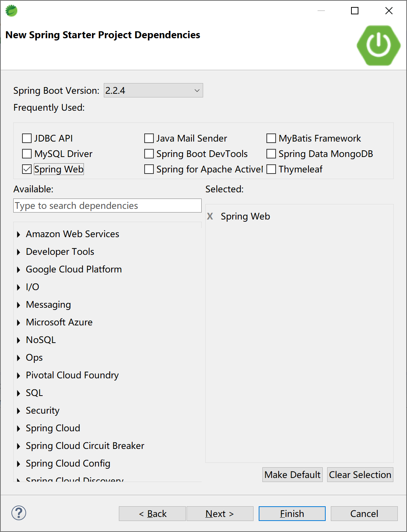Viewport: 407px width, 532px height.
Task: Maximize the dialog window
Action: [355, 11]
